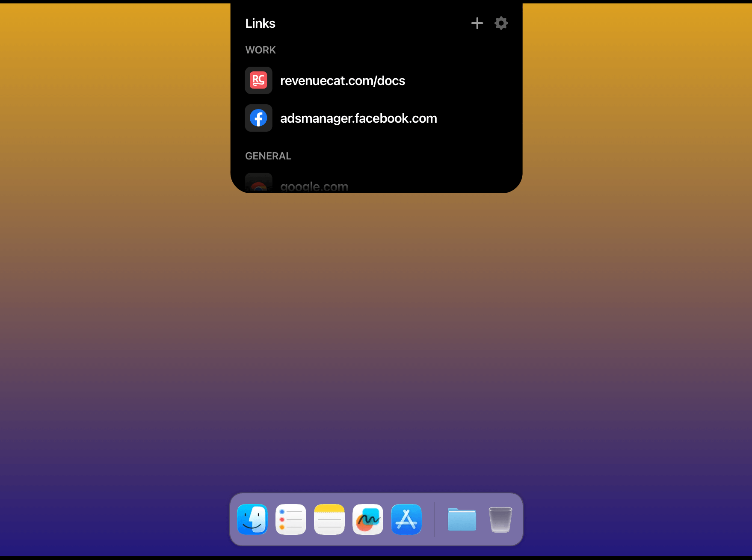Launch Finder from the dock
Screen dimensions: 752x560
252,519
